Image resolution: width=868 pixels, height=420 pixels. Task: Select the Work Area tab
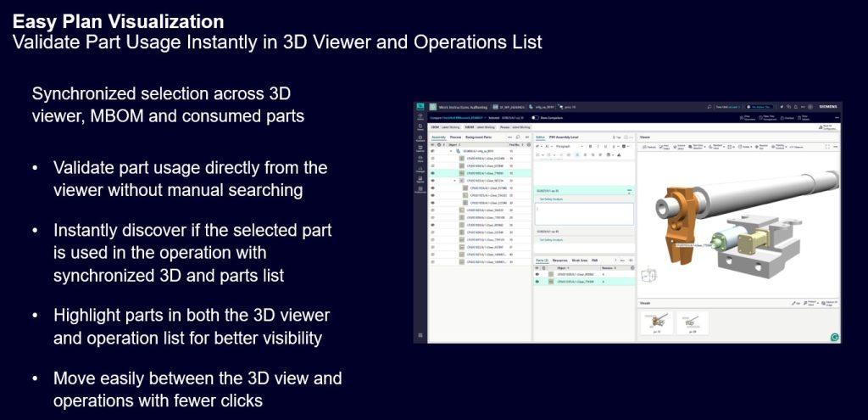click(580, 260)
